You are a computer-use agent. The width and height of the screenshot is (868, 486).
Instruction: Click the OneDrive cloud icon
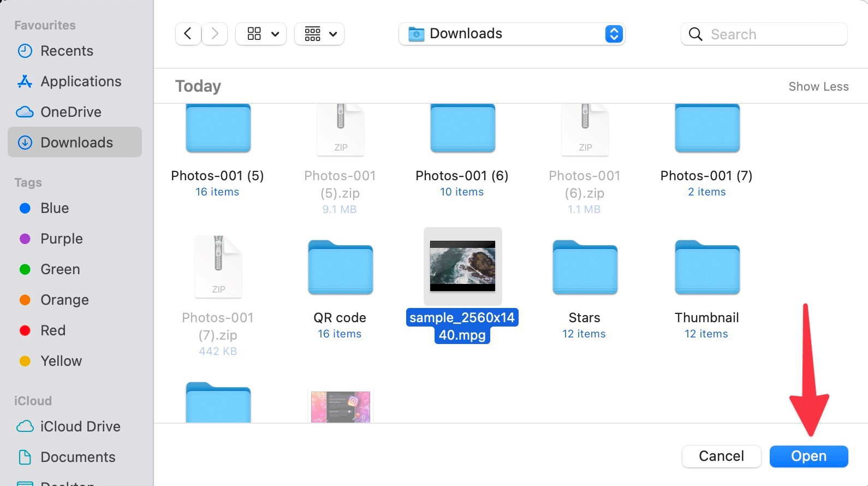coord(25,112)
